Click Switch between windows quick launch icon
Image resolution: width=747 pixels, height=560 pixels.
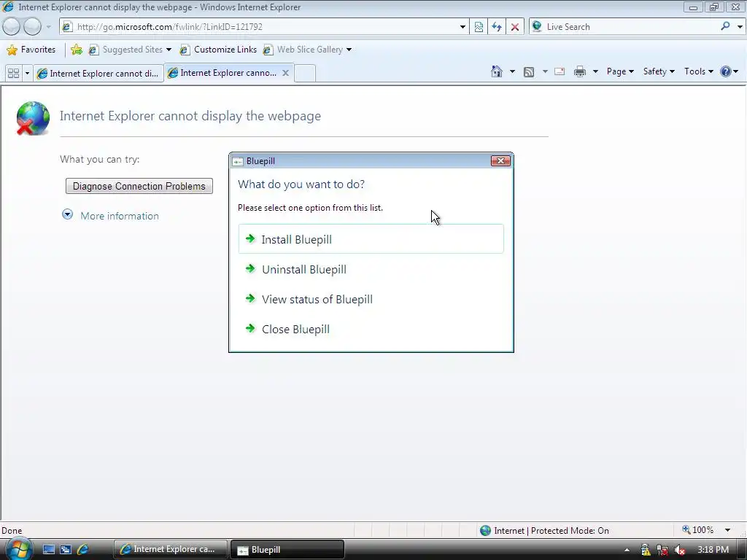pyautogui.click(x=66, y=550)
